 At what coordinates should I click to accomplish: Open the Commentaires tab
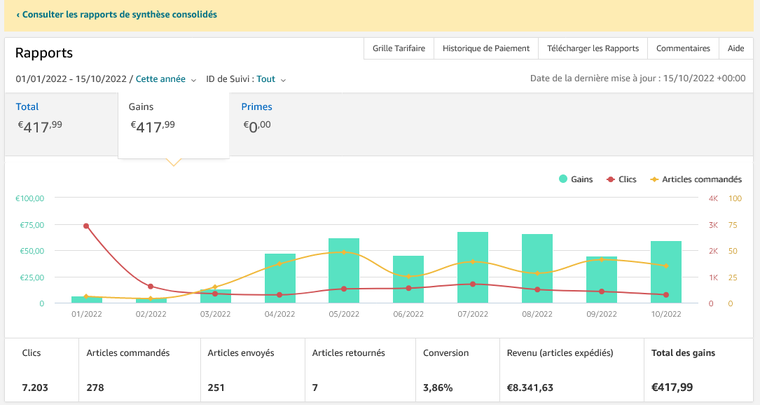coord(683,48)
